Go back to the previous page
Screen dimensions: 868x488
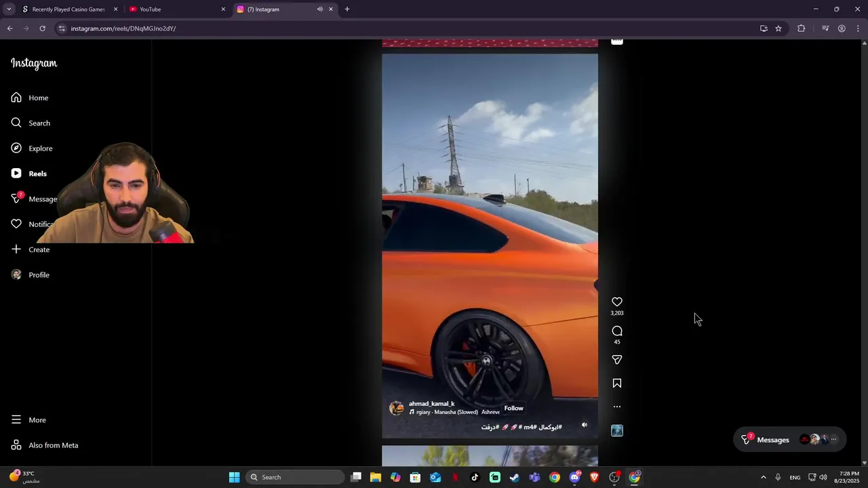(9, 28)
